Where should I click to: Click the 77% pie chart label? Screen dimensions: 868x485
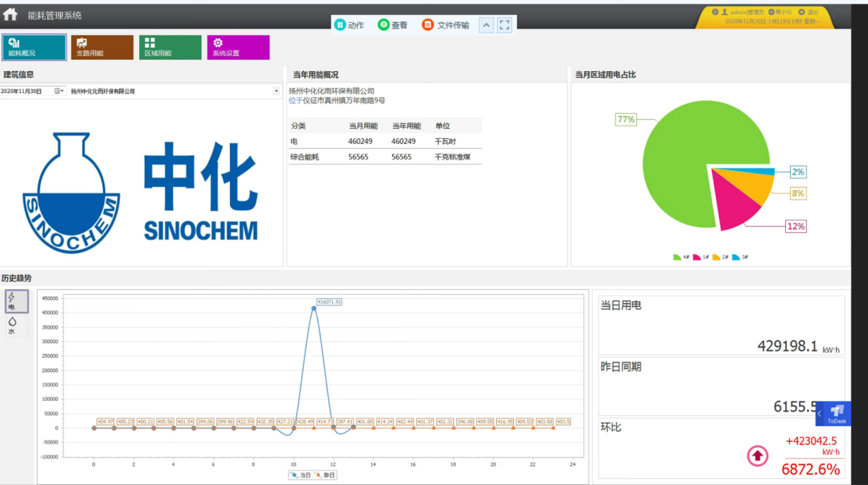(x=626, y=119)
